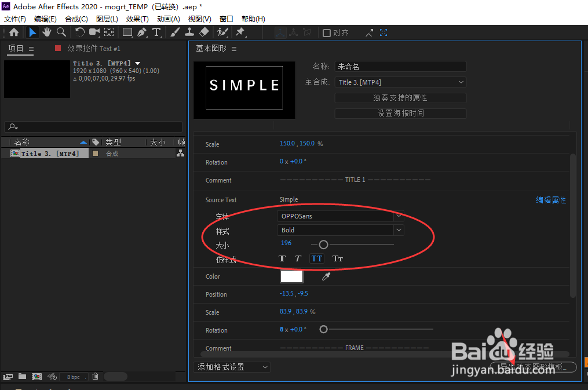Select the Eraser tool
588x390 pixels.
[203, 32]
